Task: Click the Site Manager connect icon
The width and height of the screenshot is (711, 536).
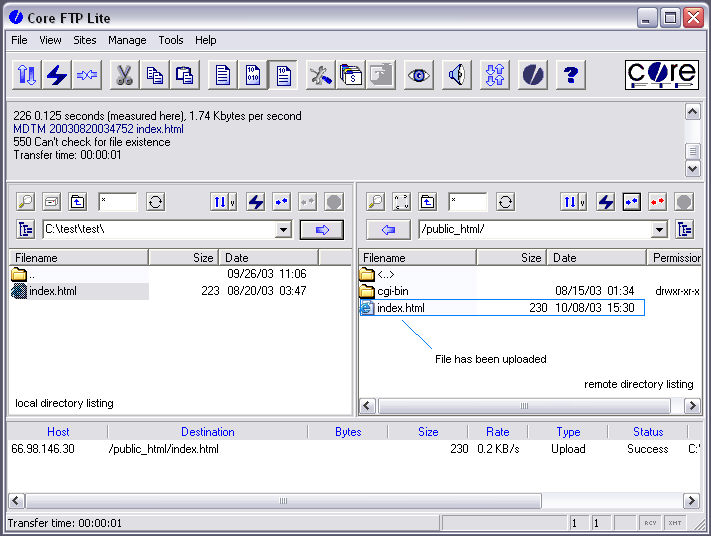Action: (27, 75)
